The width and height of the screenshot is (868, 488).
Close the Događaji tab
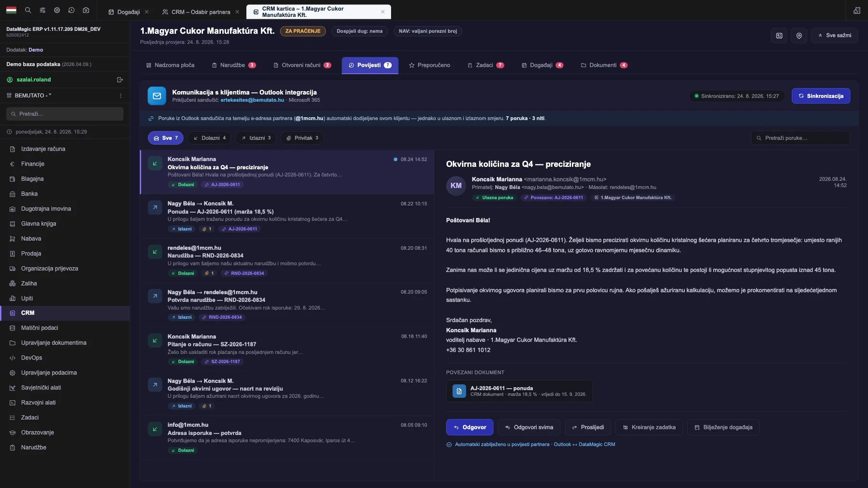coord(147,12)
